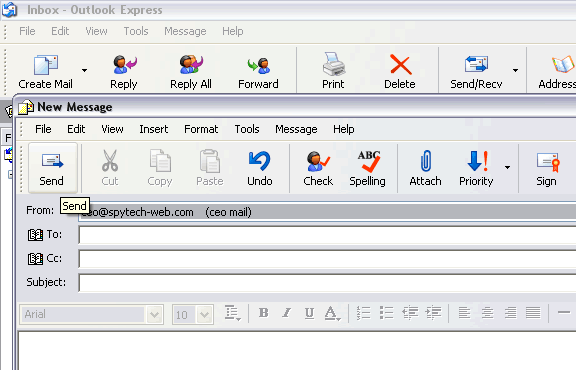The image size is (576, 370).
Task: Click the red Delete X icon
Action: [x=400, y=65]
